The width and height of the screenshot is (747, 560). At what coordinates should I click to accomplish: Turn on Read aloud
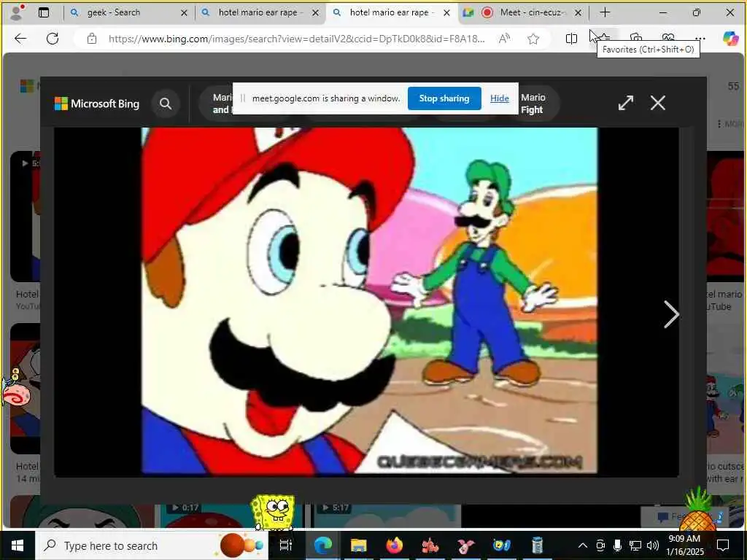coord(504,39)
